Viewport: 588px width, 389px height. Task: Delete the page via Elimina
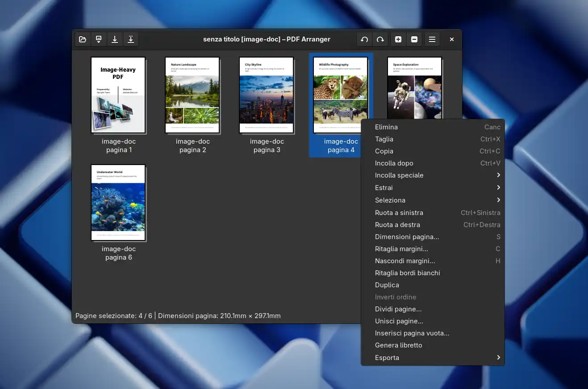pos(386,127)
